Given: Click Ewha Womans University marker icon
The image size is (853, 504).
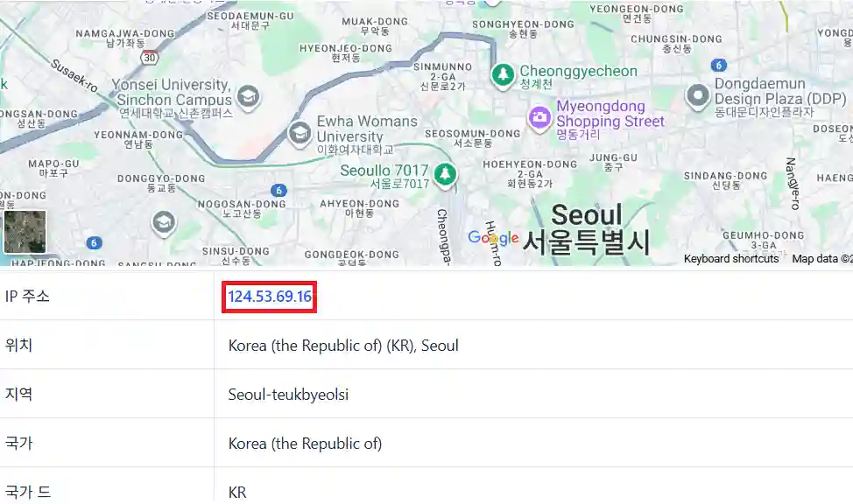Looking at the screenshot, I should pyautogui.click(x=300, y=134).
